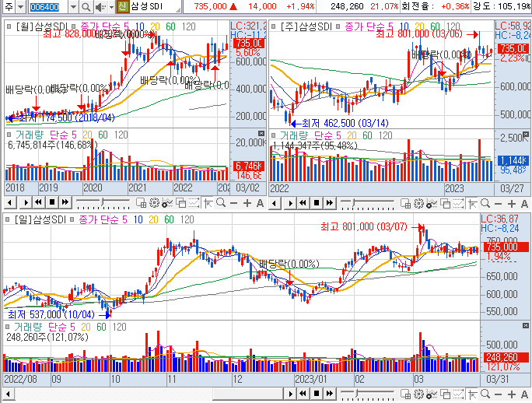Click overlapping windows icon on monthly chart
The width and height of the screenshot is (532, 403).
(x=181, y=203)
